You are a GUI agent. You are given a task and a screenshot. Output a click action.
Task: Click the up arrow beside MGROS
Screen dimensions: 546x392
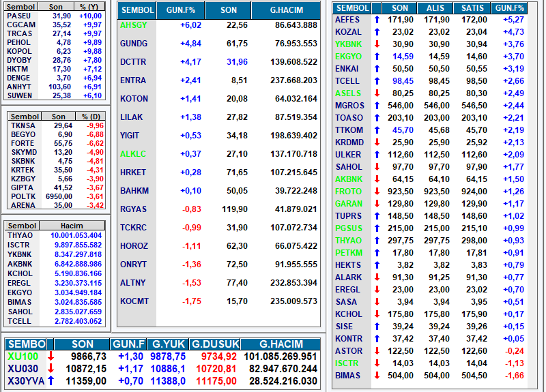coord(377,106)
